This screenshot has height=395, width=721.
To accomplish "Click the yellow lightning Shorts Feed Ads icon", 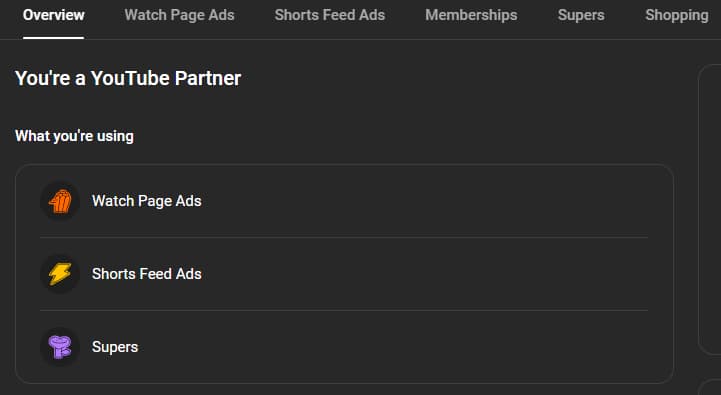I will click(x=60, y=274).
